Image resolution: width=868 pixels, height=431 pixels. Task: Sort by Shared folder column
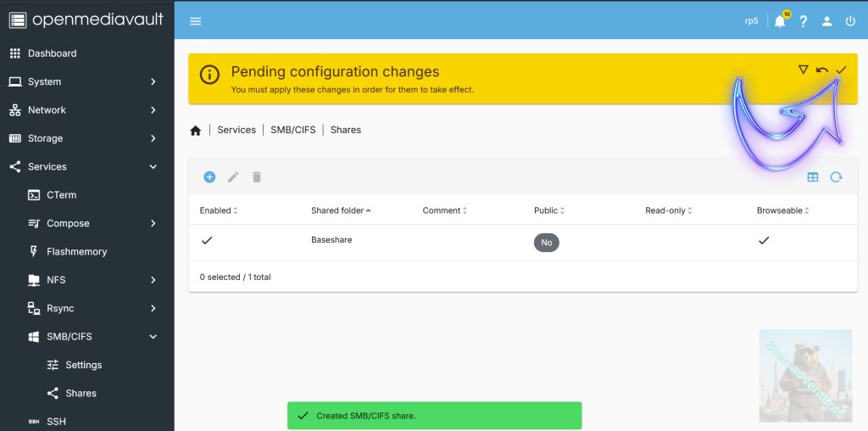point(337,210)
